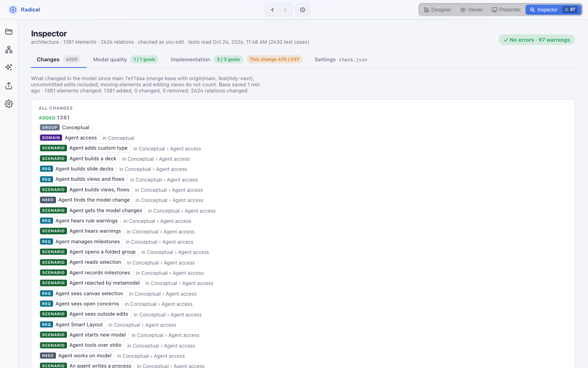Go back with the left chevron button

click(x=272, y=10)
